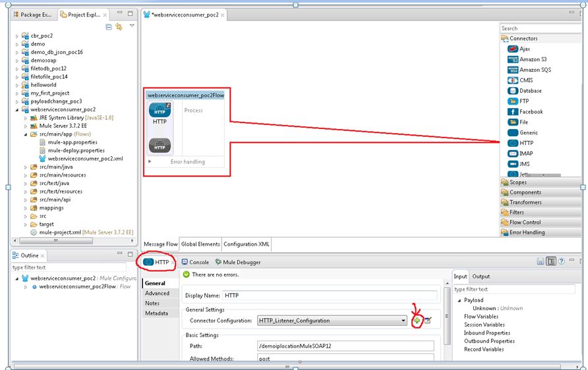The width and height of the screenshot is (588, 370).
Task: Expand the cbr_poc2 project
Action: point(17,36)
